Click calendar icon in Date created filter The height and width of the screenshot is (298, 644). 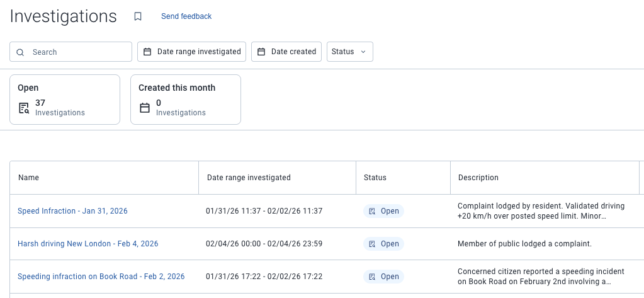click(x=261, y=52)
